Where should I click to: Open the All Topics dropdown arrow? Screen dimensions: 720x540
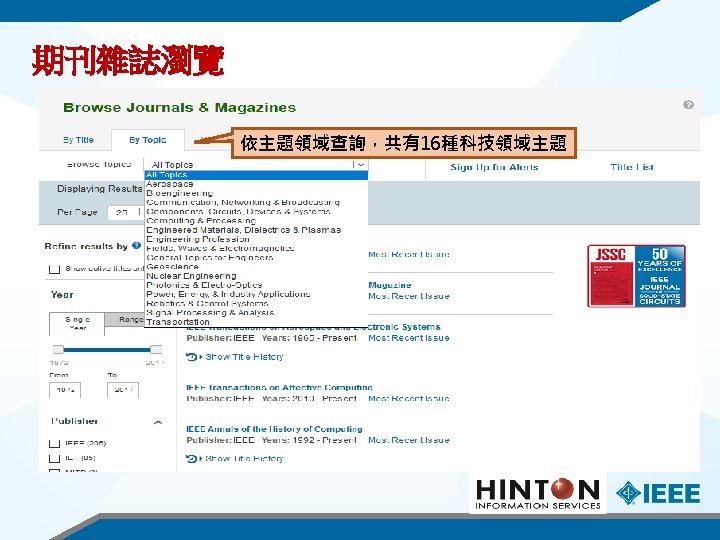pos(360,164)
